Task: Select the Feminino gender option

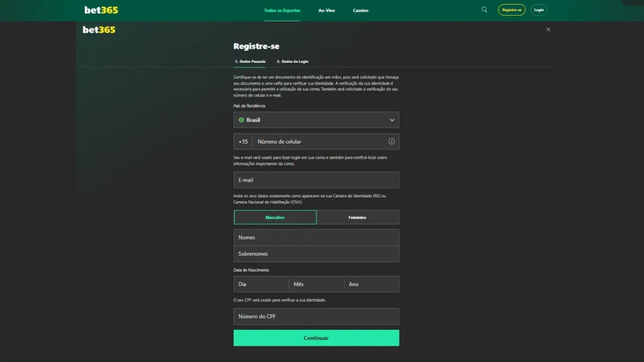Action: coord(358,217)
